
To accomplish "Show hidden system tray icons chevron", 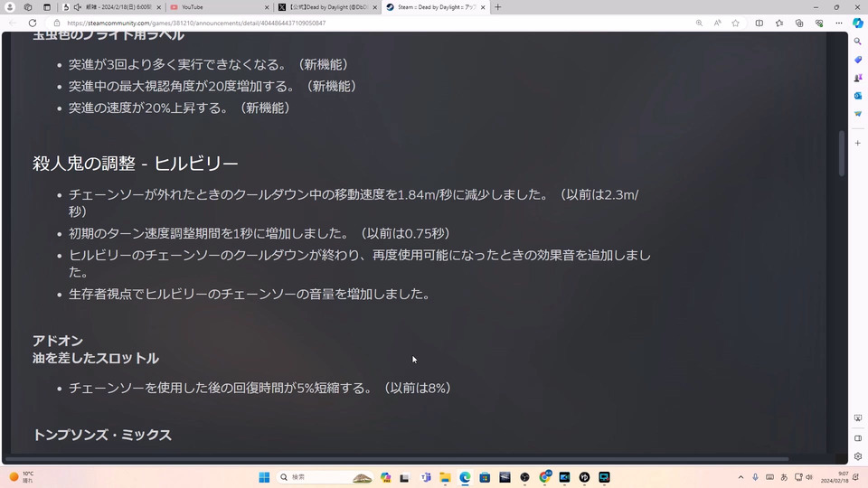I will (x=741, y=477).
